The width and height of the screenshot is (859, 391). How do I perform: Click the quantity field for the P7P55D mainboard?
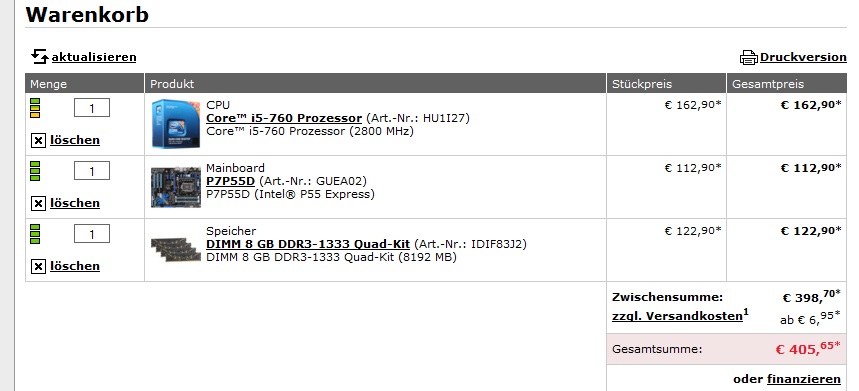(x=92, y=171)
